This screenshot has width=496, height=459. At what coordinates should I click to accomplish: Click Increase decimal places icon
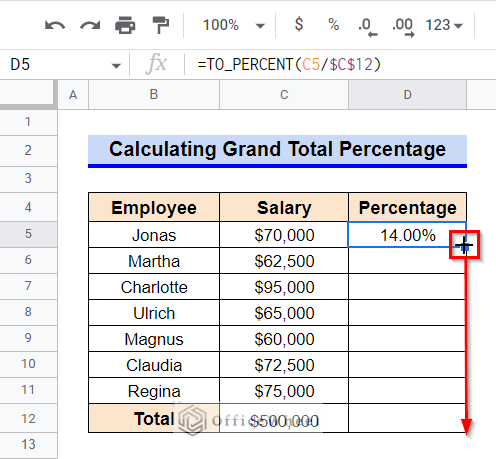[x=403, y=27]
